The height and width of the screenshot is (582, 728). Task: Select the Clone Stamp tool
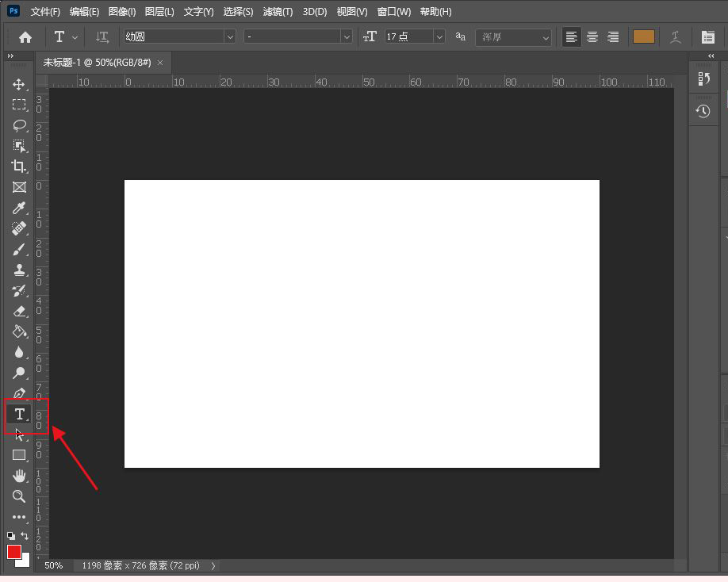[x=19, y=270]
